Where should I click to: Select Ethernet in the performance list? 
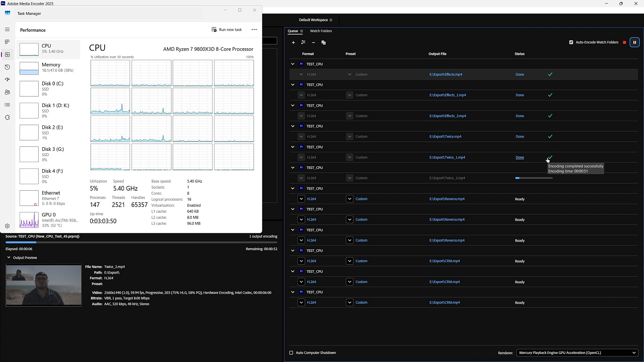(x=48, y=198)
